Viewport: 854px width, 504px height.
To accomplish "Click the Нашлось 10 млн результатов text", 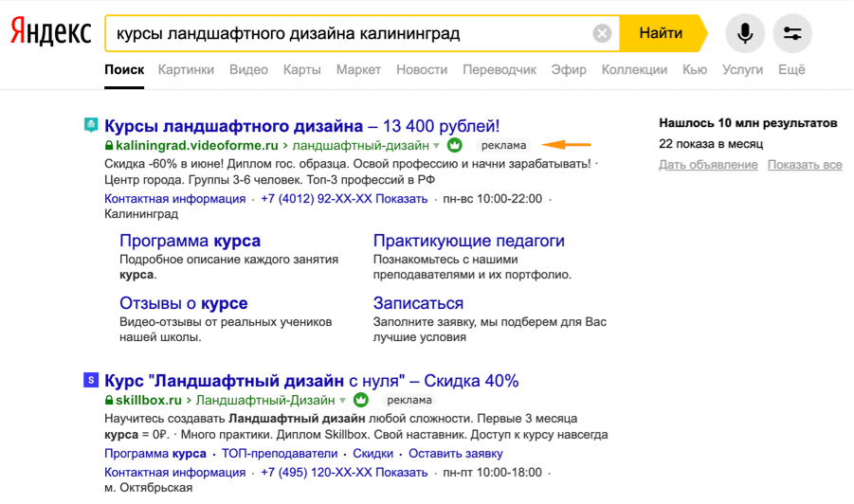I will click(x=748, y=123).
